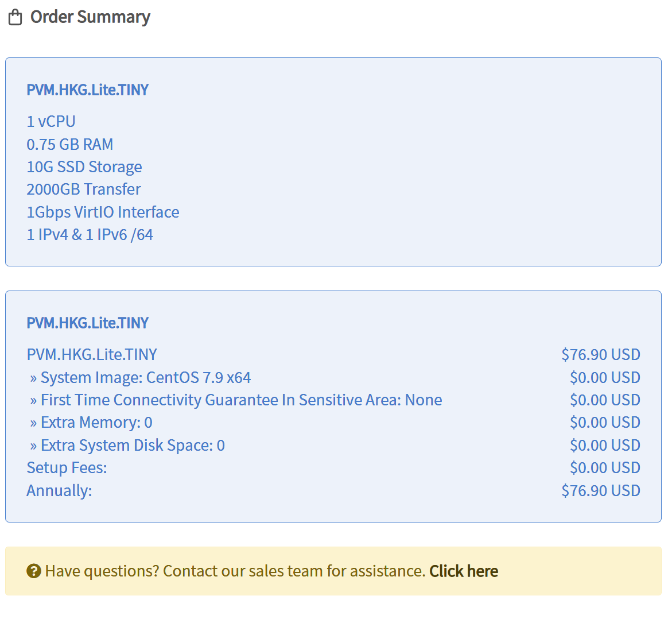Select the first PVM.HKG.Lite.TINY plan title
The width and height of the screenshot is (672, 627).
[87, 90]
